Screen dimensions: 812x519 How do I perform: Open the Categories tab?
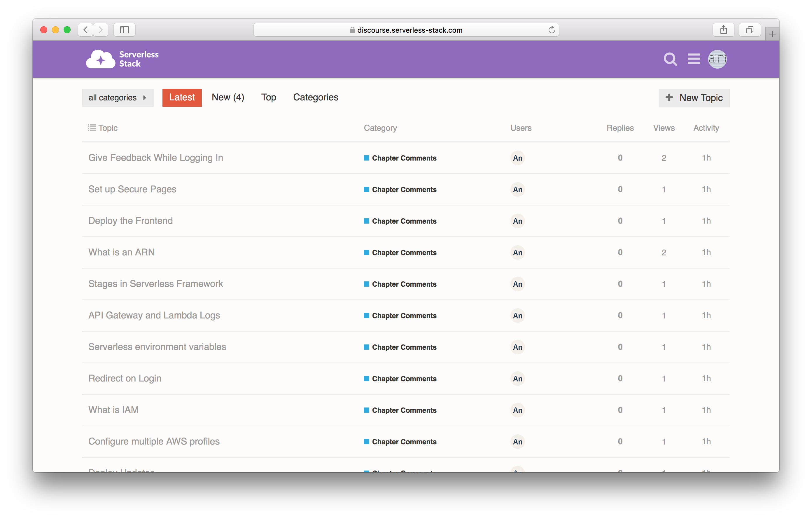pyautogui.click(x=315, y=97)
